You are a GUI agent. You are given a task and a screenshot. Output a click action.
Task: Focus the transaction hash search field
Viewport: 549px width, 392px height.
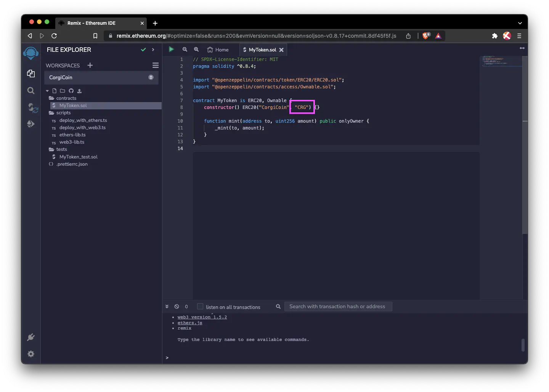(338, 306)
